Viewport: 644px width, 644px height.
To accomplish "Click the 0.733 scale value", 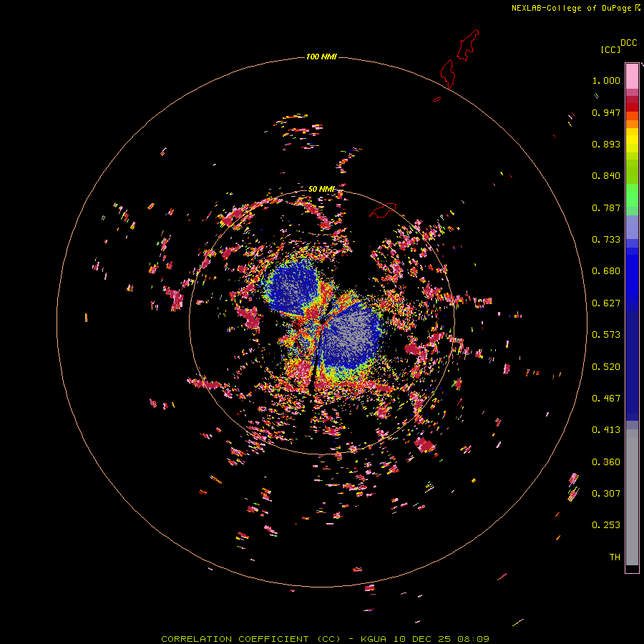I will (x=606, y=240).
